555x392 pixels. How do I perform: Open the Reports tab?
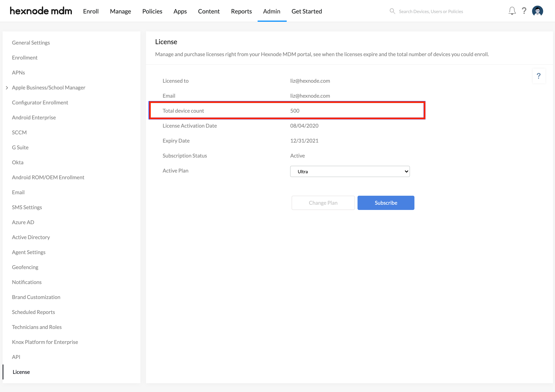[241, 11]
